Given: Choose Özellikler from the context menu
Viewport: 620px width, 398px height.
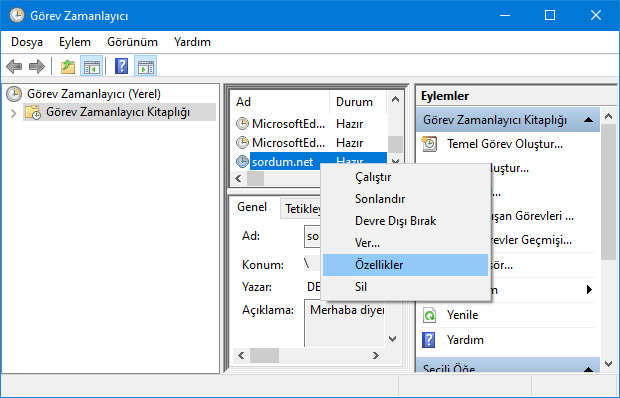Looking at the screenshot, I should (405, 265).
